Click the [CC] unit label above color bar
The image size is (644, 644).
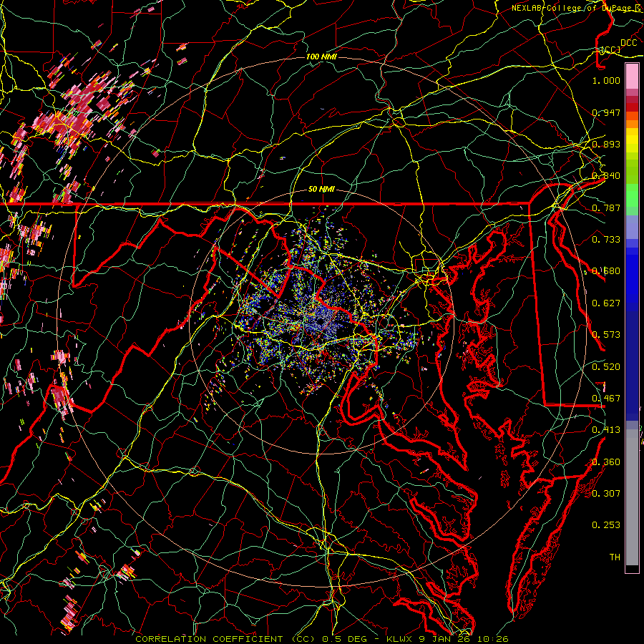611,50
